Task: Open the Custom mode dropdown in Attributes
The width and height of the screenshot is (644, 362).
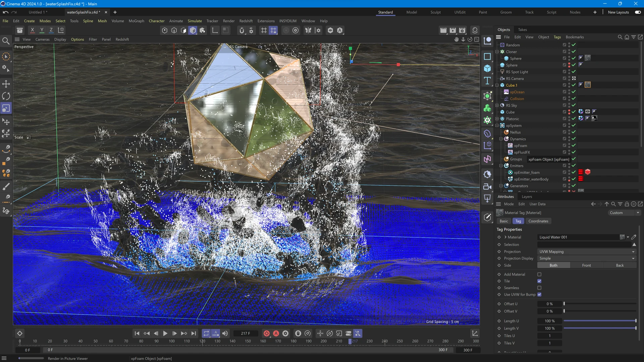Action: 624,213
